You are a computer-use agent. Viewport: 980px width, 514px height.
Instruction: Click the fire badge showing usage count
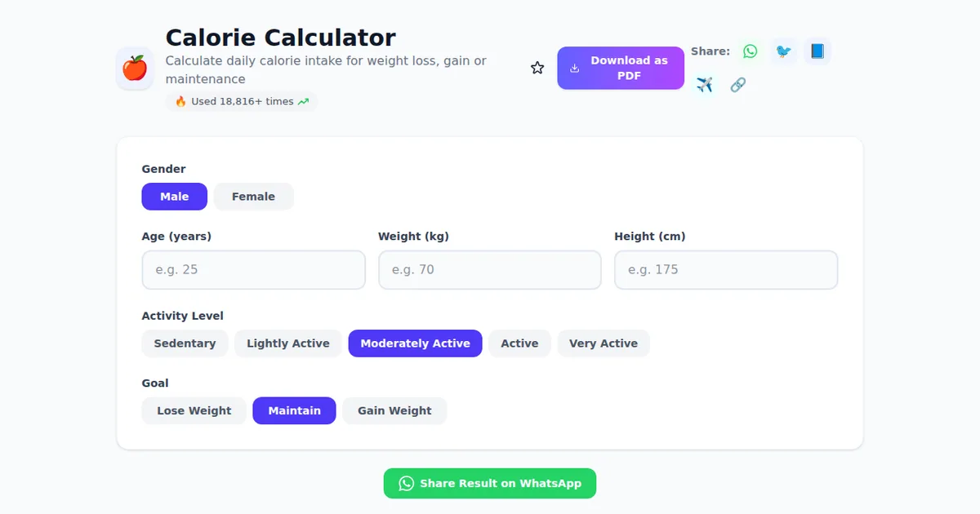click(x=241, y=101)
